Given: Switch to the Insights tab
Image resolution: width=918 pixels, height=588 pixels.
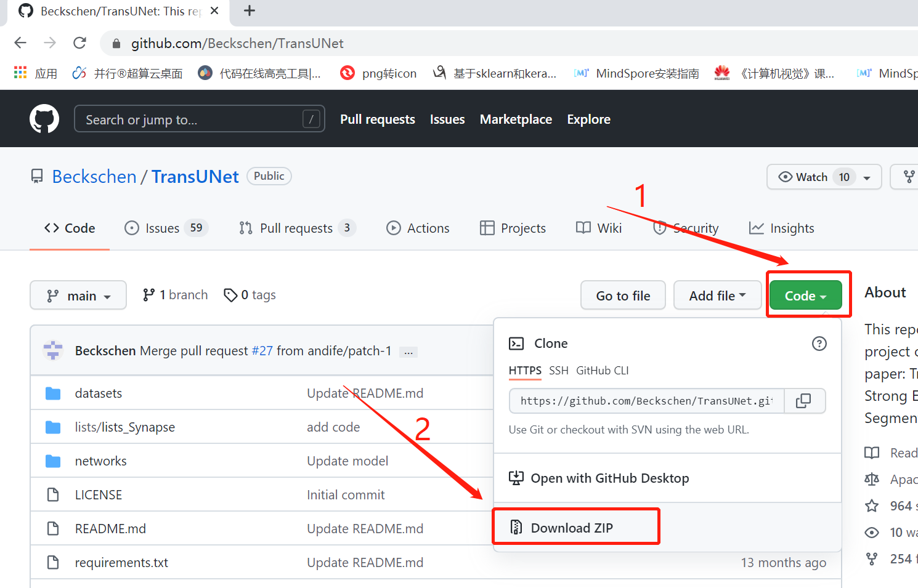Looking at the screenshot, I should [x=781, y=228].
